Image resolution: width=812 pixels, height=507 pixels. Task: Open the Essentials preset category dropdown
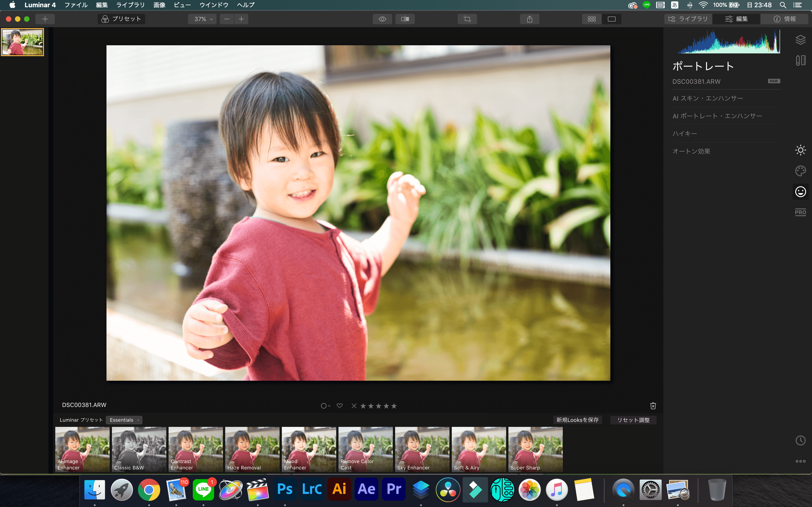[124, 420]
